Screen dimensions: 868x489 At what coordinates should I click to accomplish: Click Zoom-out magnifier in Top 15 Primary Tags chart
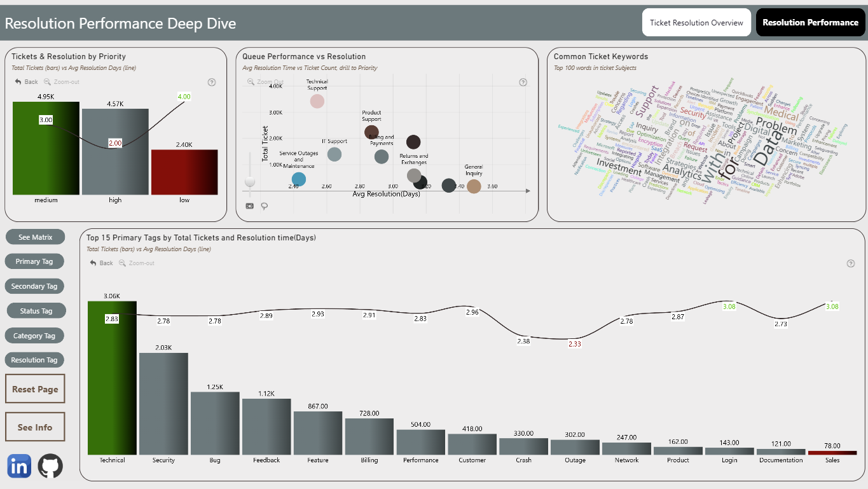pos(122,263)
